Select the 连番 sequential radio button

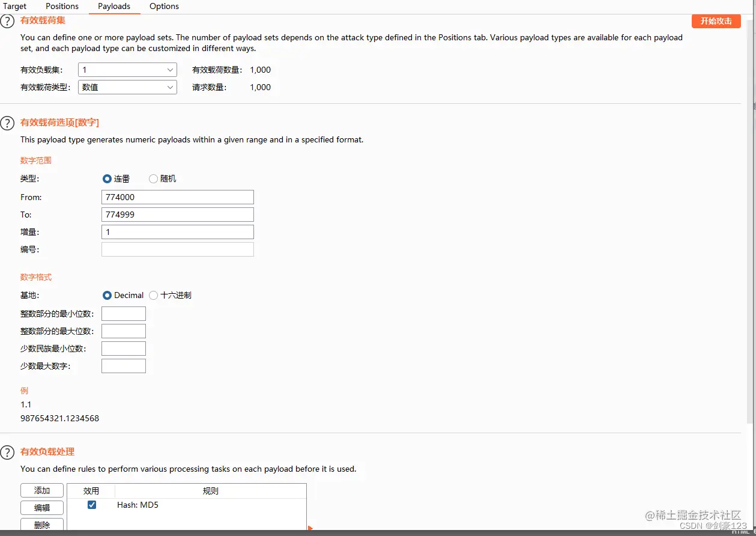coord(107,178)
